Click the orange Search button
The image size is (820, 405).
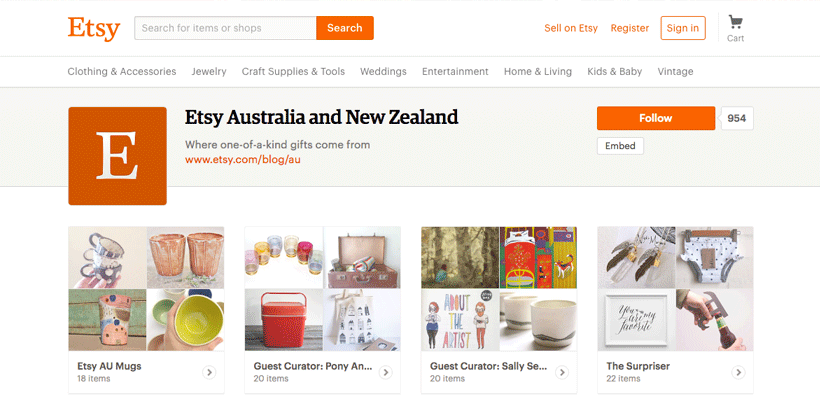[344, 28]
